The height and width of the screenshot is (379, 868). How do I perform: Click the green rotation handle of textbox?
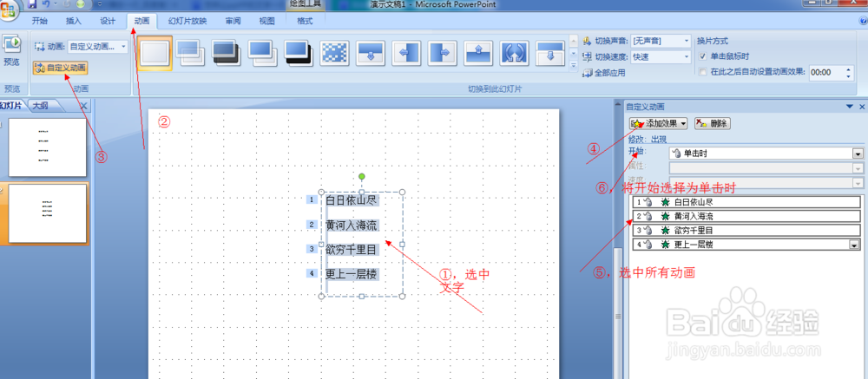click(x=361, y=177)
